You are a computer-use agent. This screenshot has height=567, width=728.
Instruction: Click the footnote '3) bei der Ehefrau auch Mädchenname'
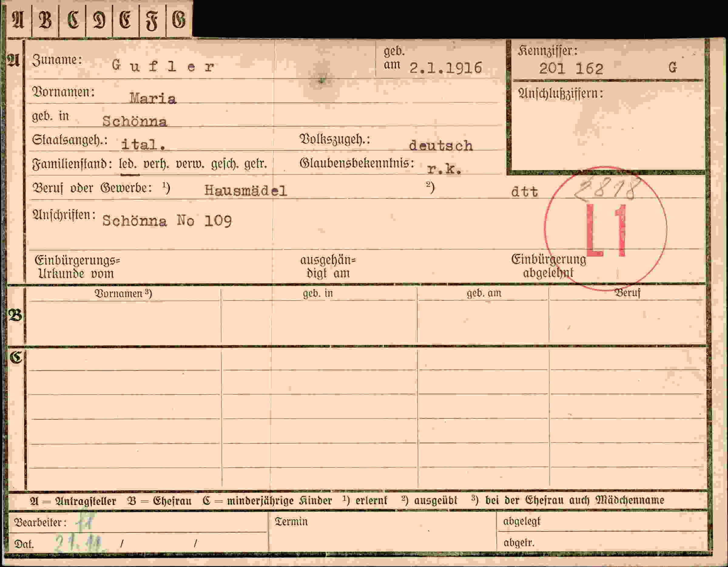pos(568,500)
